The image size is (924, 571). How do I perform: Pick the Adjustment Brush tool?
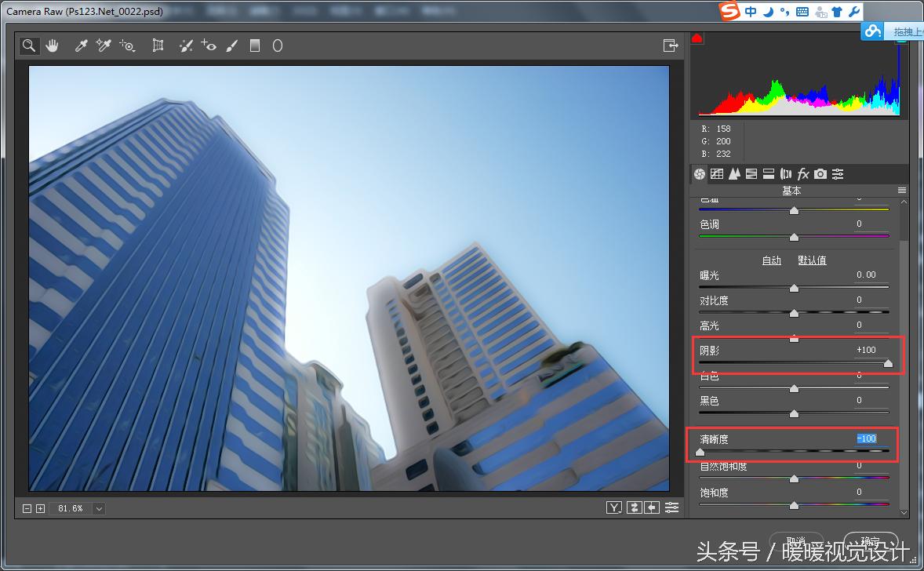point(231,46)
